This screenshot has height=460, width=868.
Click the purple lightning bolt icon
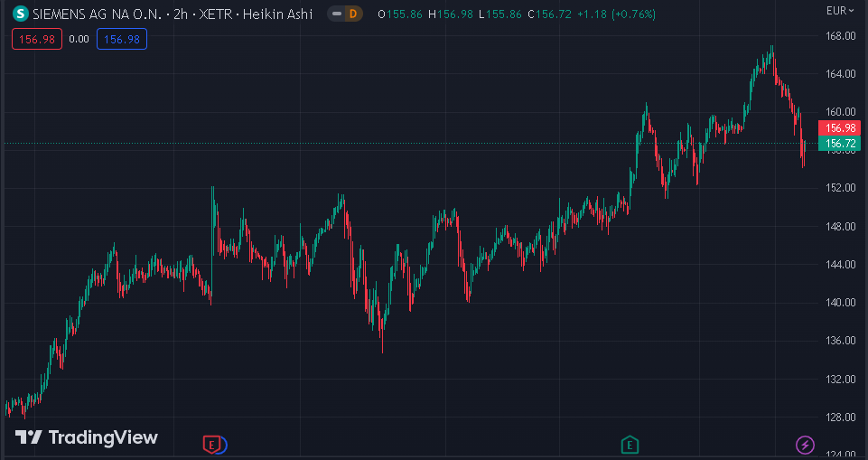805,444
